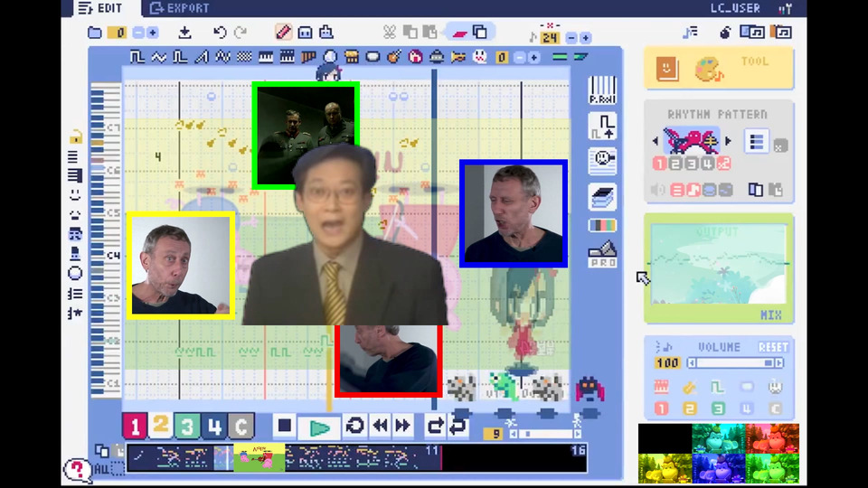Decrease the tempo value 24
The height and width of the screenshot is (488, 868).
(x=571, y=38)
